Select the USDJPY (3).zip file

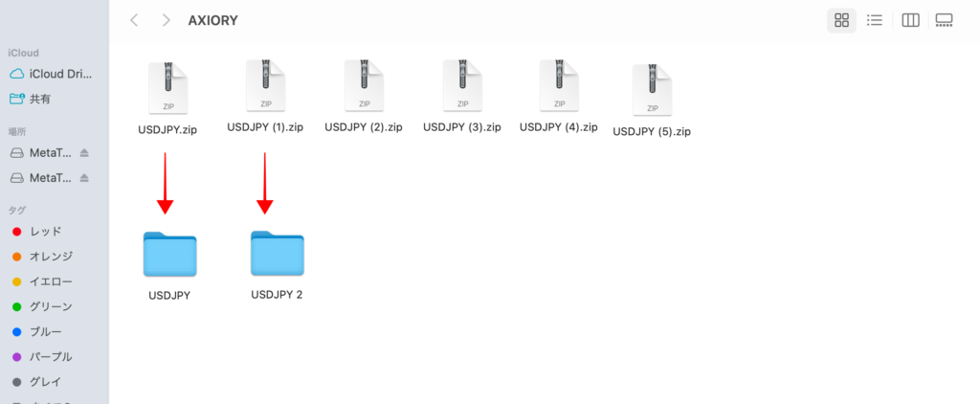(x=462, y=97)
